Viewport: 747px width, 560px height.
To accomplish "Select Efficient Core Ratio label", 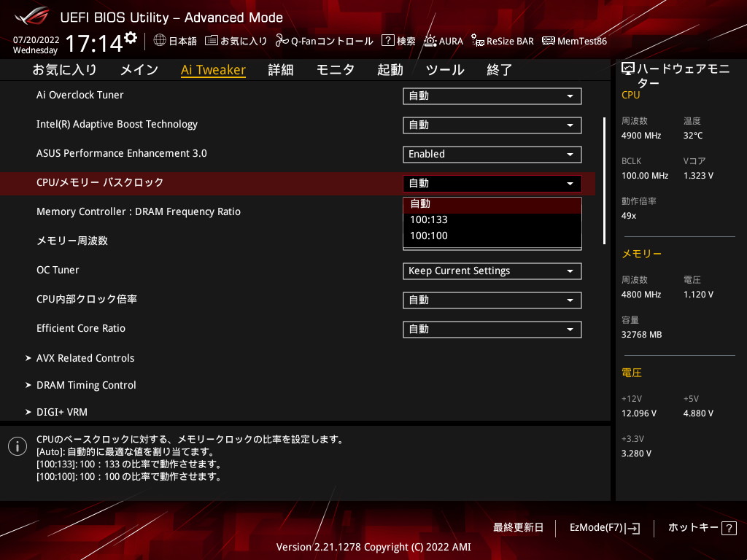I will (x=81, y=329).
